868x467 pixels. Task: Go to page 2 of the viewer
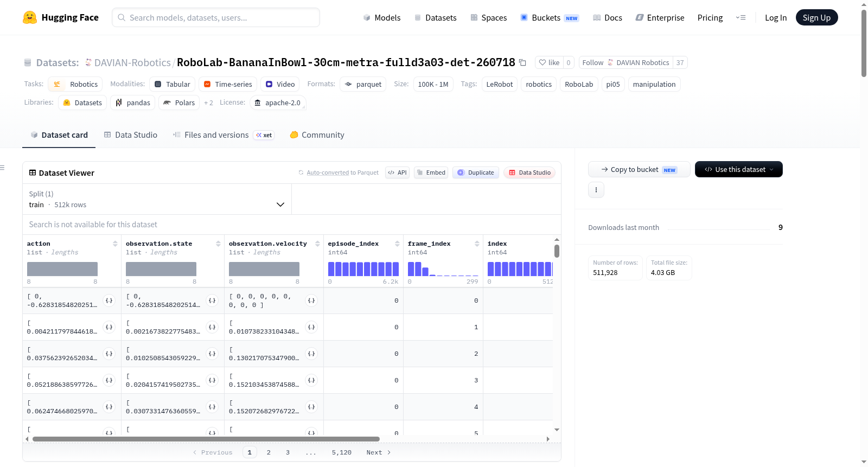click(269, 452)
